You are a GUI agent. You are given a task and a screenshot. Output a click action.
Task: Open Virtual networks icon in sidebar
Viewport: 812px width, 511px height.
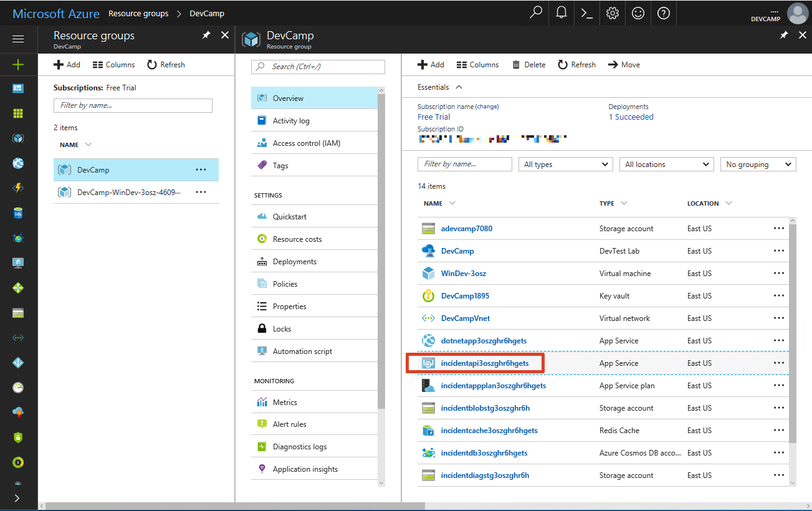click(18, 338)
